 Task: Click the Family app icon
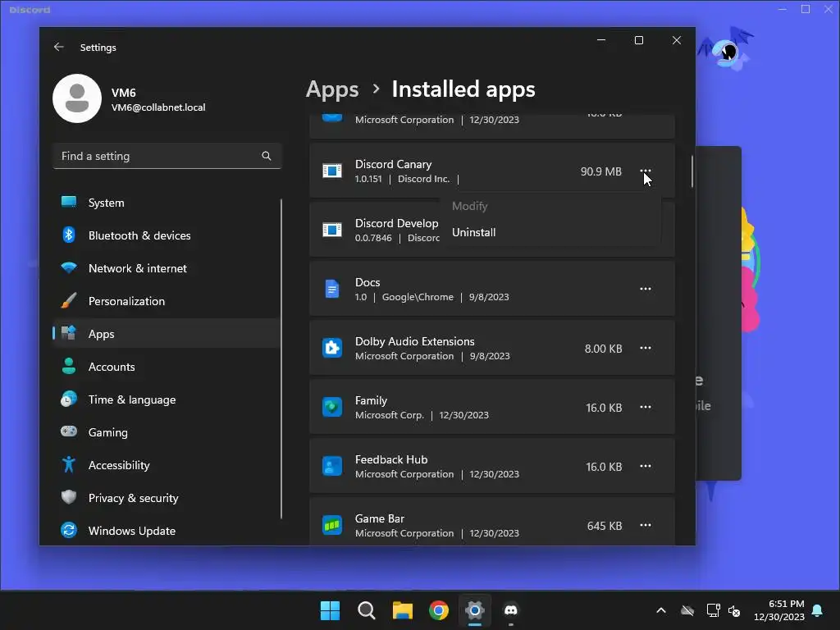click(332, 407)
